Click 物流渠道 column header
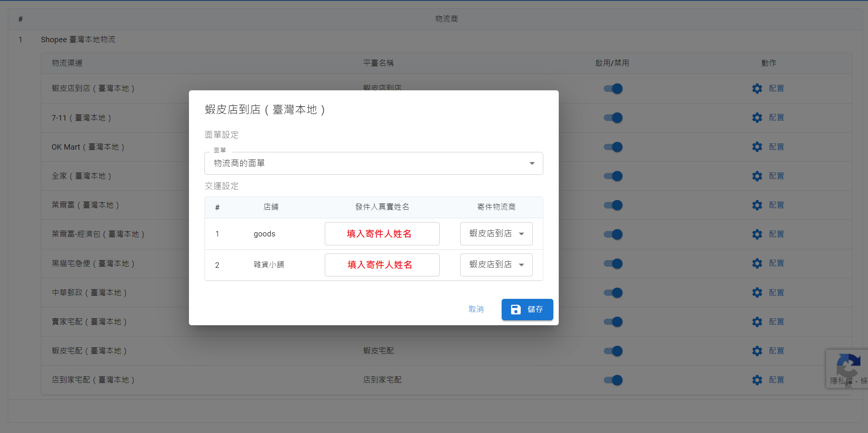This screenshot has height=433, width=868. [67, 63]
